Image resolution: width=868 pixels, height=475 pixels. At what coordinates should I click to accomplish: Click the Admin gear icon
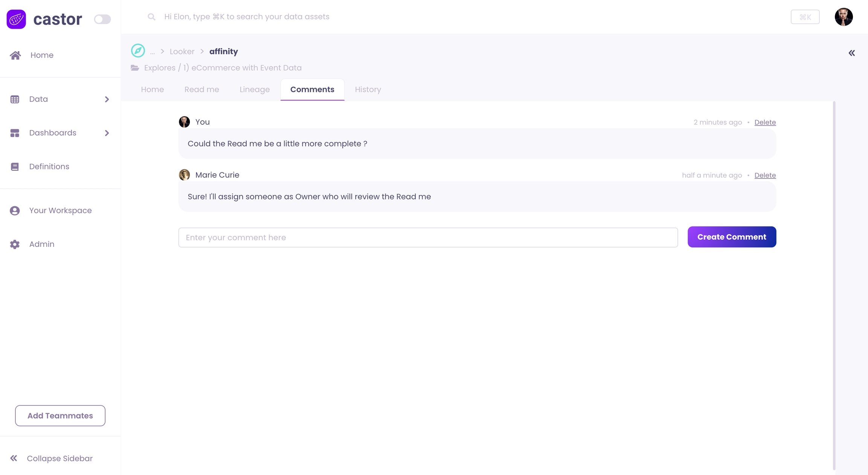[15, 244]
